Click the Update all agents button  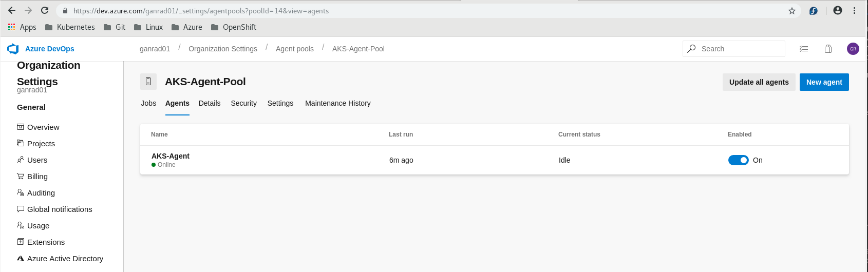pos(759,82)
